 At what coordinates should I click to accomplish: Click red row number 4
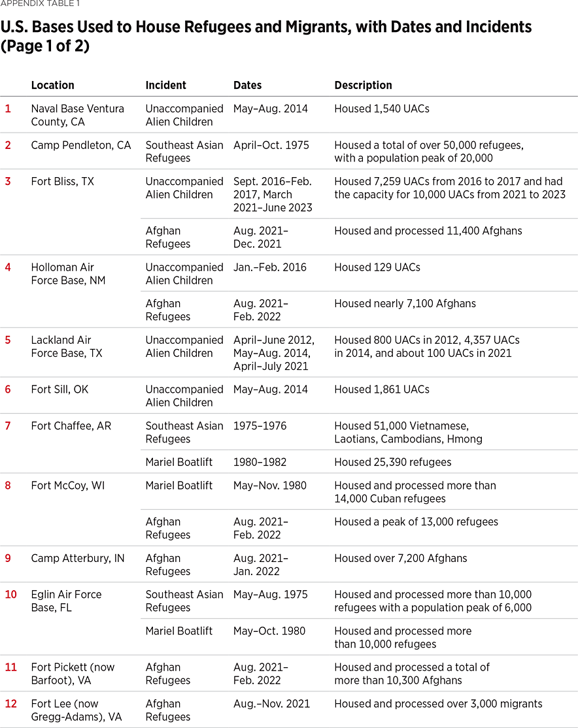8,267
